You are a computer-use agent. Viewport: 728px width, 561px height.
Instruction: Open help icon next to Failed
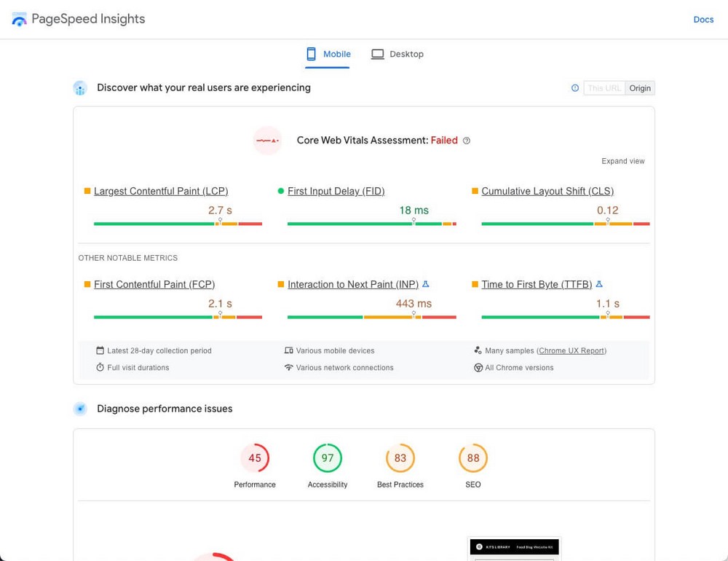(467, 141)
